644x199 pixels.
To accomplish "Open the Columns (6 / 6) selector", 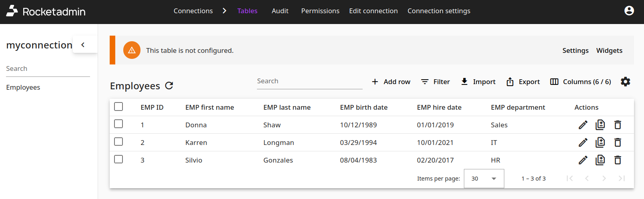I will [x=581, y=82].
